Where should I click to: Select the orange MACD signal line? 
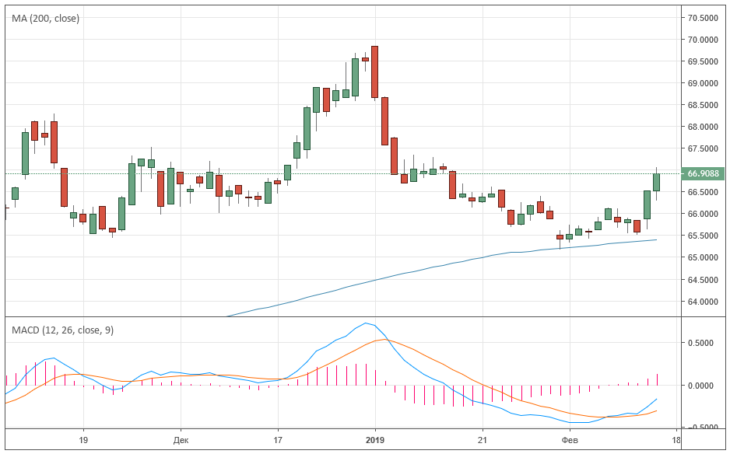pyautogui.click(x=384, y=340)
